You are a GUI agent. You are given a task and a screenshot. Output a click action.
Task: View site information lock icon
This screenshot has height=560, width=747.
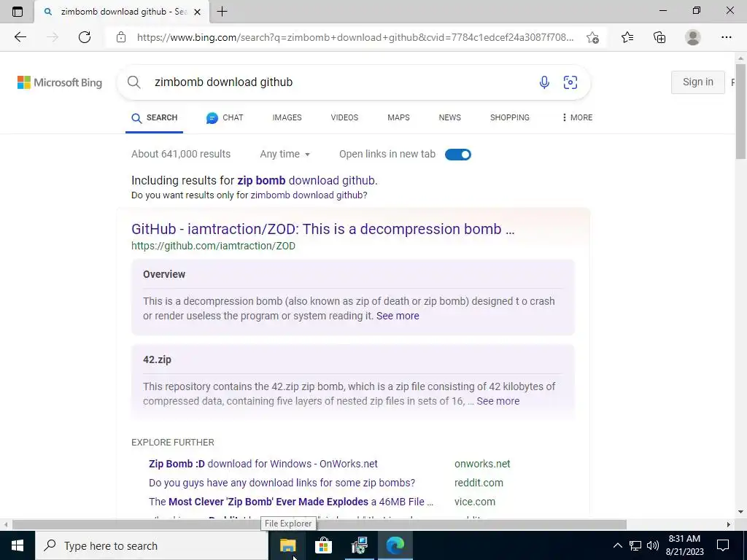coord(121,37)
